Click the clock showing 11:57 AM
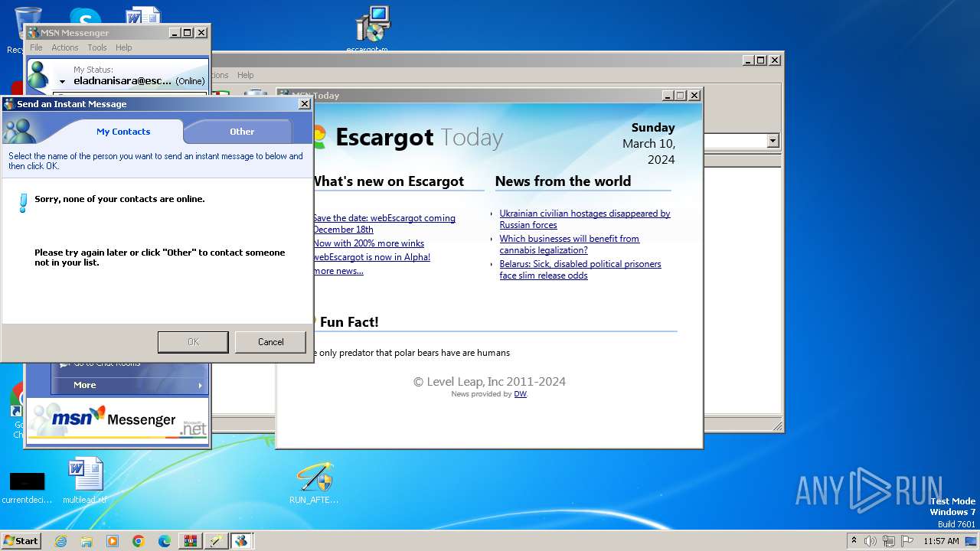Viewport: 980px width, 551px height. pyautogui.click(x=941, y=541)
